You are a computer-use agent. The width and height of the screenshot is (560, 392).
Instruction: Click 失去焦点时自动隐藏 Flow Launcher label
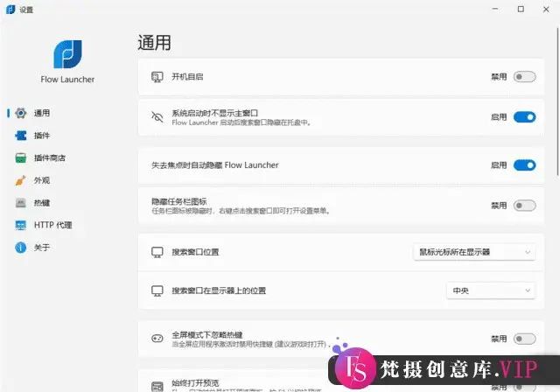tap(215, 165)
